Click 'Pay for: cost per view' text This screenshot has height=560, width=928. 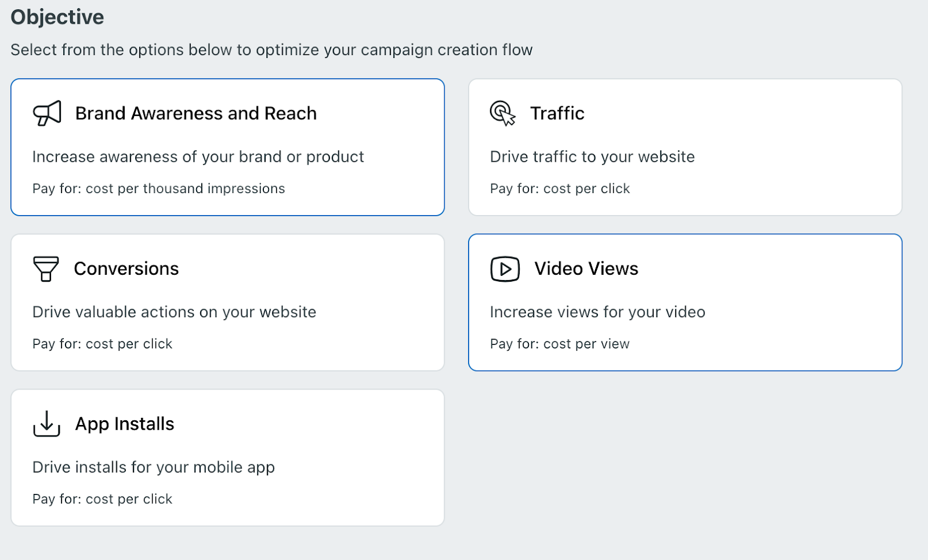point(560,344)
